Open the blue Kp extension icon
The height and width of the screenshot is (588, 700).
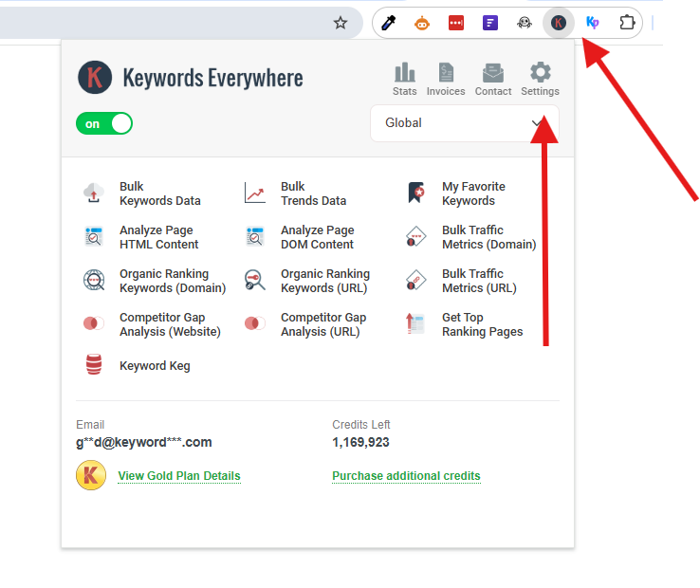tap(593, 23)
